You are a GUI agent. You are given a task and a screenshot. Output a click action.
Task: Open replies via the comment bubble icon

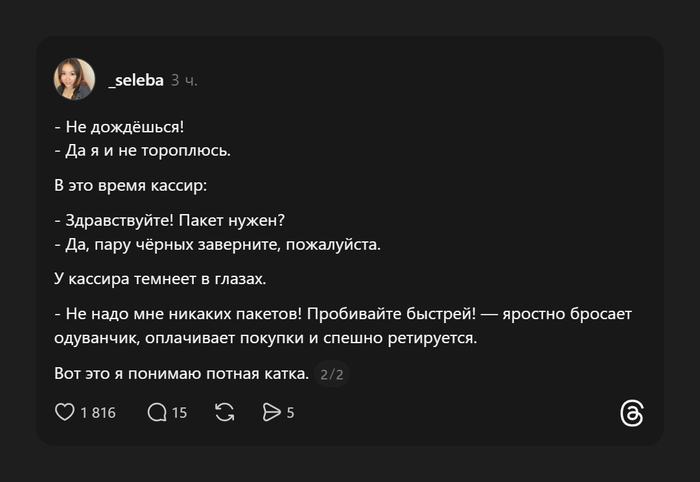157,412
